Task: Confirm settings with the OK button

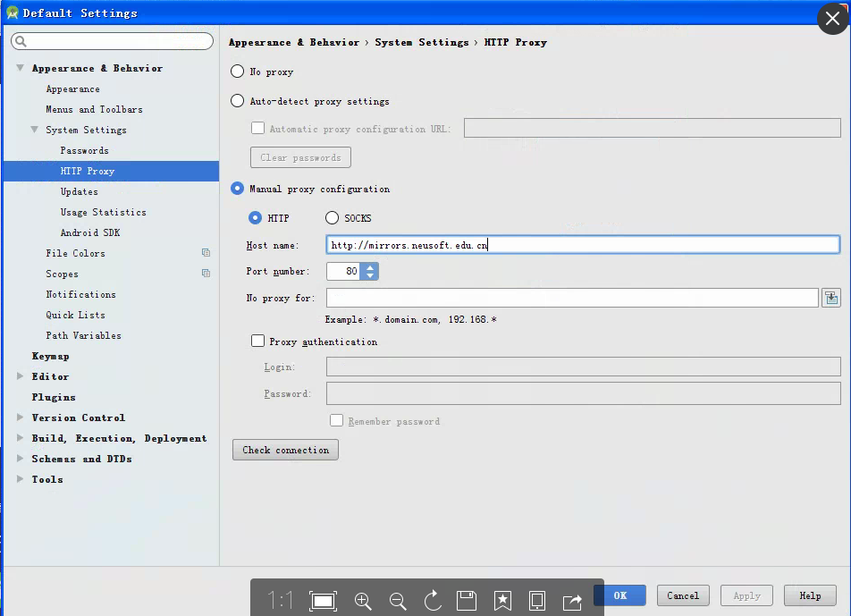Action: tap(620, 595)
